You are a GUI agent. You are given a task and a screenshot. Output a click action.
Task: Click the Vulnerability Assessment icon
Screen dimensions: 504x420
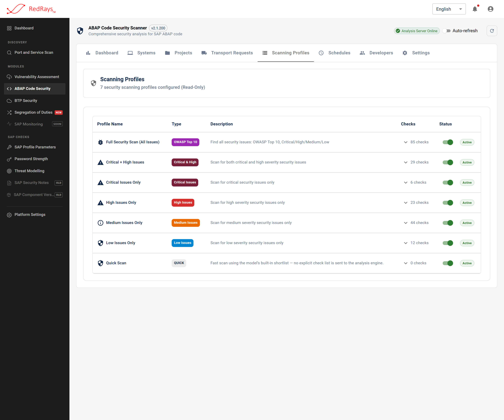(x=9, y=77)
